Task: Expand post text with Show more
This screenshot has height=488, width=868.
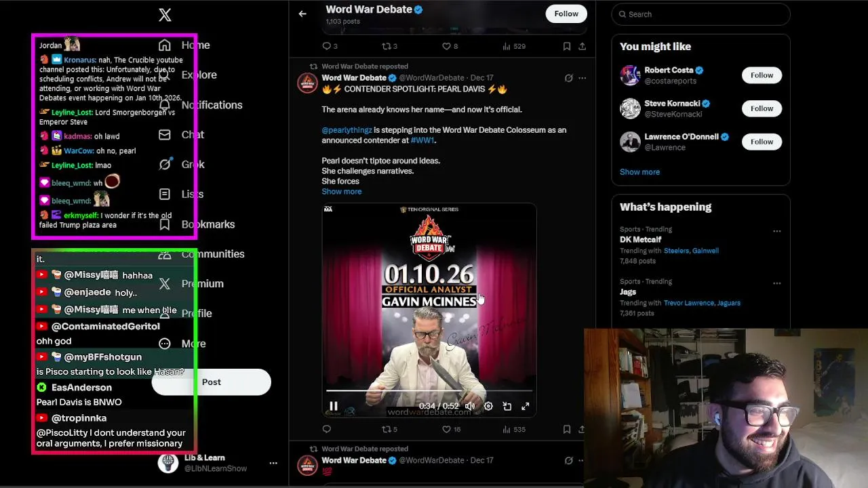Action: (x=342, y=191)
